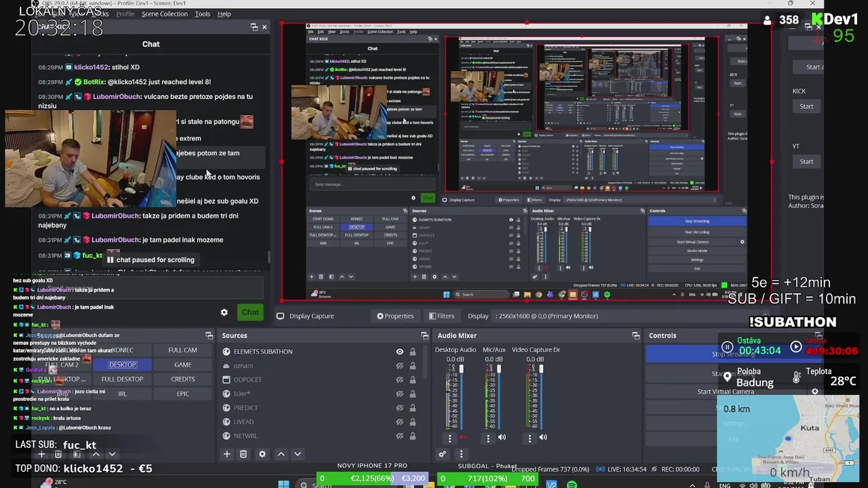Pop out the Audio Mixer dock
Screen dimensions: 868x488
point(635,335)
